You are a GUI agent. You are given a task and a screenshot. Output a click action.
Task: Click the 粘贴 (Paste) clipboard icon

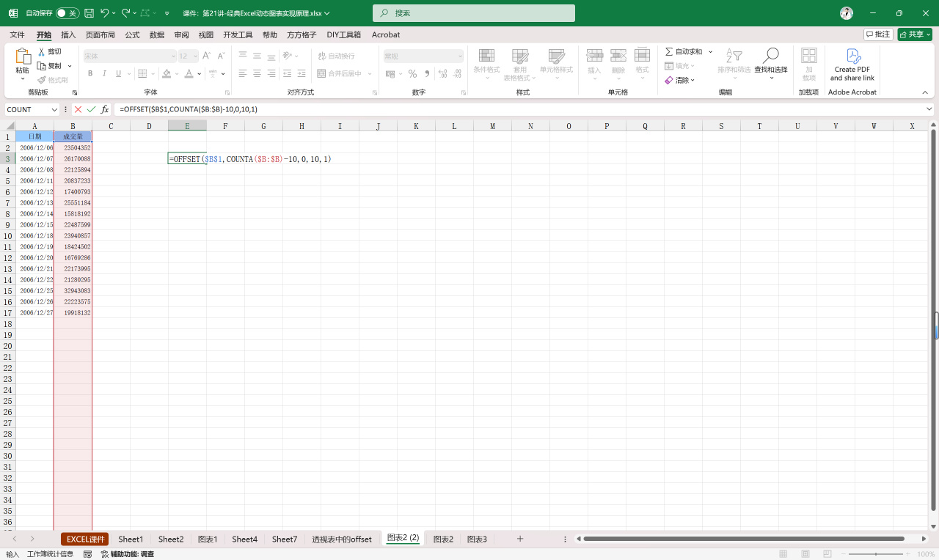[23, 56]
